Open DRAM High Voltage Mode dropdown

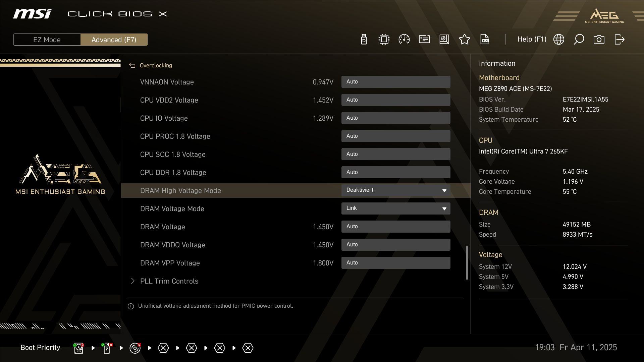[x=396, y=190]
